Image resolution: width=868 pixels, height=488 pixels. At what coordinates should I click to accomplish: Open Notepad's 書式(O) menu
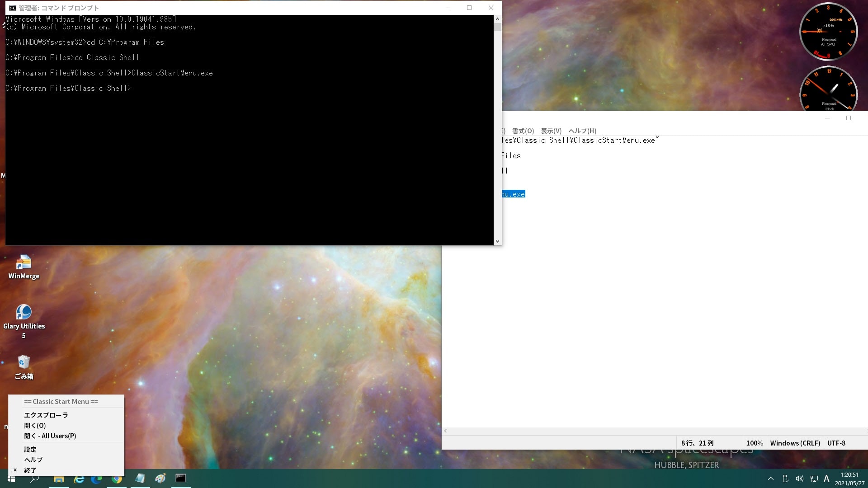pos(523,131)
